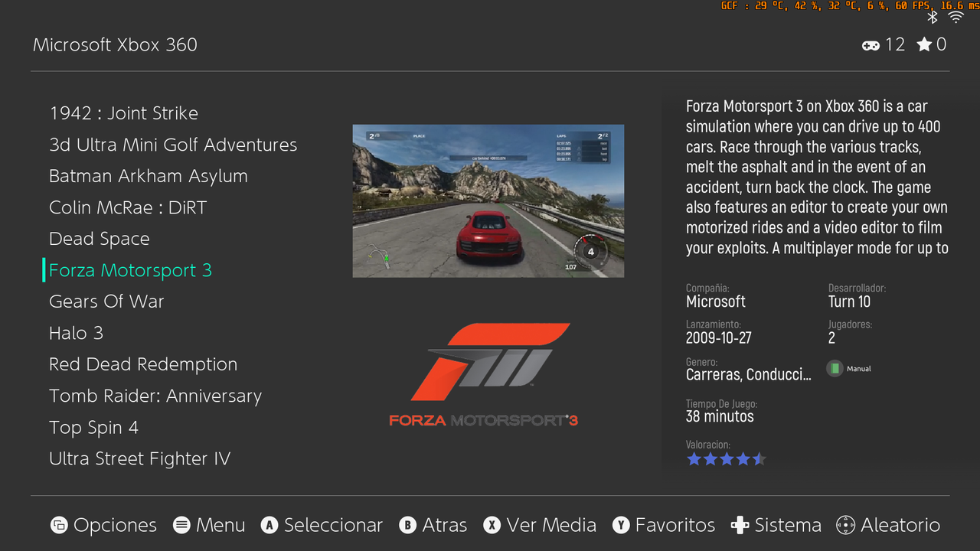Click the favorites star icon in header
This screenshot has height=551, width=980.
[924, 44]
